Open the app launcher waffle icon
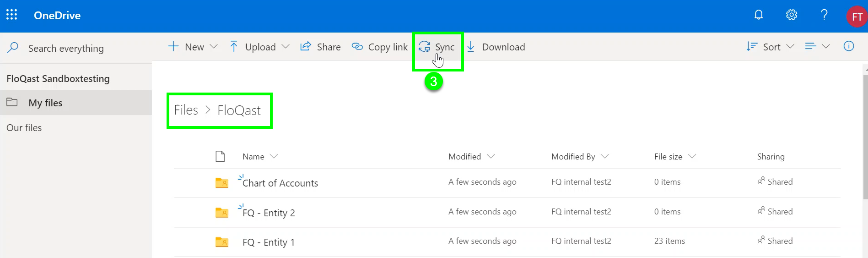This screenshot has height=258, width=868. 12,15
